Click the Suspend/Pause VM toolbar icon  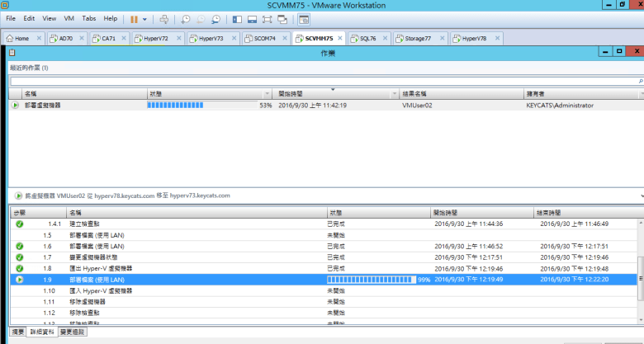coord(134,18)
